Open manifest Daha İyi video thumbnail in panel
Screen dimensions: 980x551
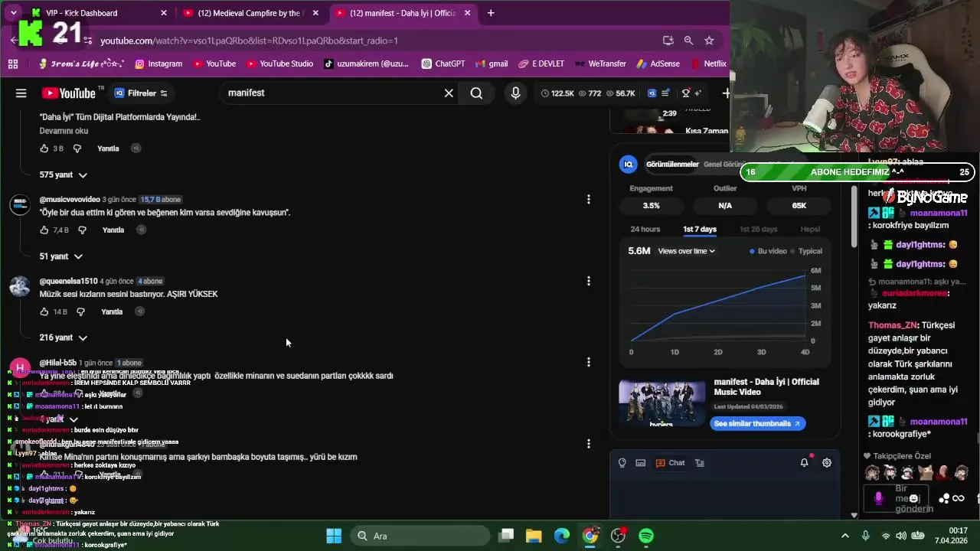click(x=661, y=403)
